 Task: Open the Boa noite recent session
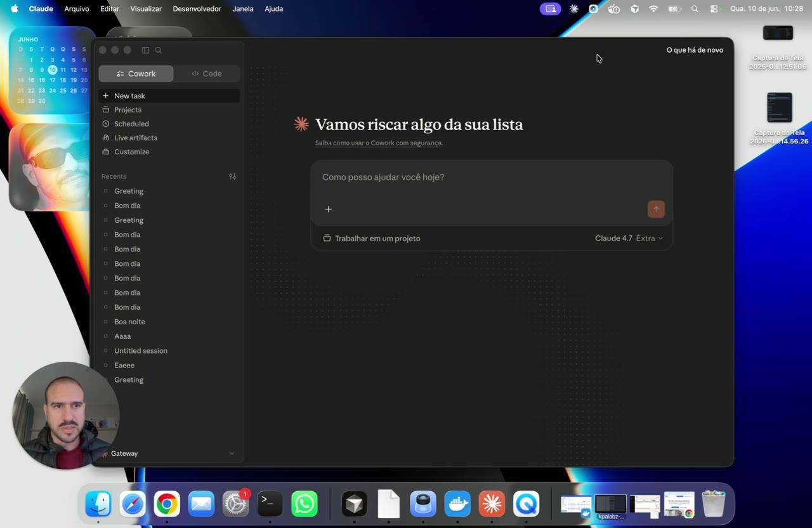point(169,322)
